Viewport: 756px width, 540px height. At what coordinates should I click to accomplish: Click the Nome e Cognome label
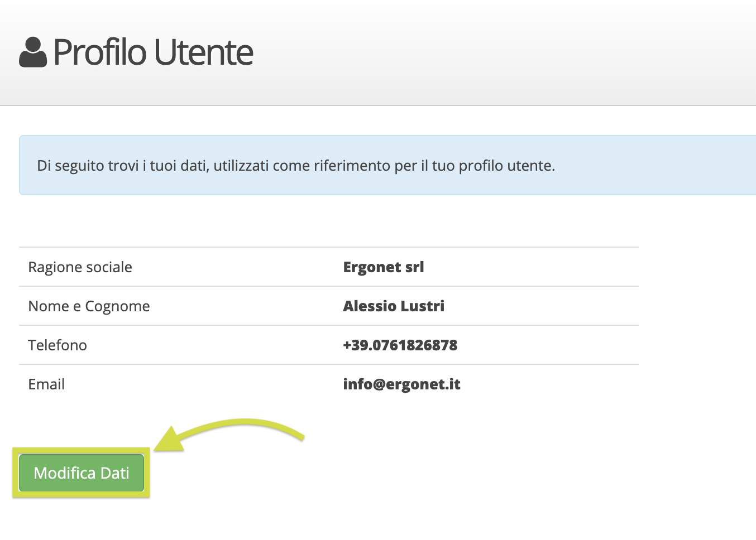(x=89, y=306)
